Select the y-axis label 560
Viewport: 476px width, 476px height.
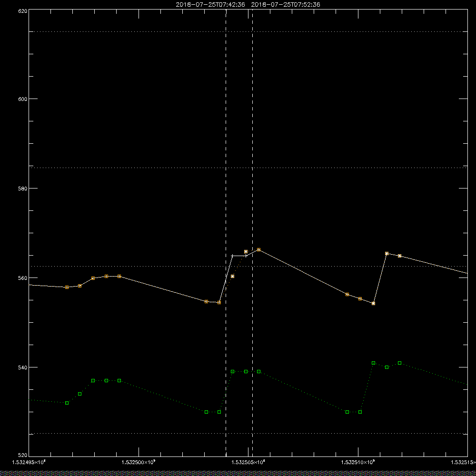(x=23, y=278)
